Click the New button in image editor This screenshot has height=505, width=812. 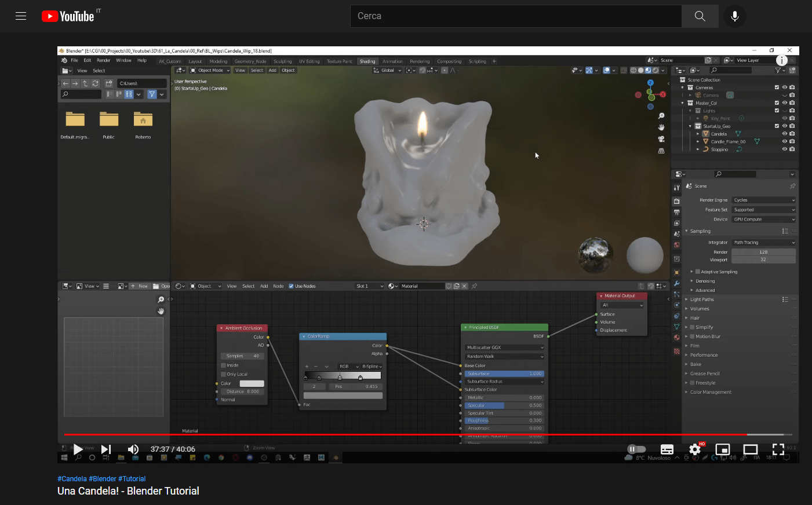point(140,286)
